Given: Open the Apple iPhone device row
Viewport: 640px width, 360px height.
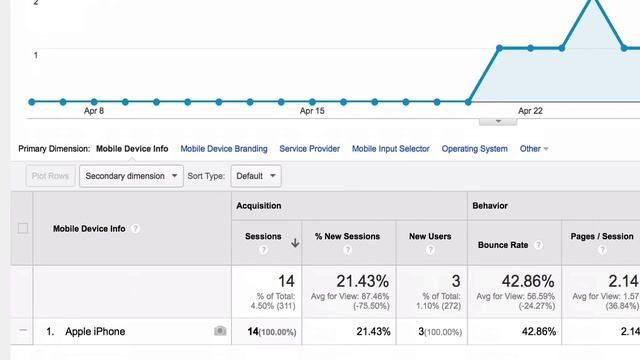Looking at the screenshot, I should (95, 331).
